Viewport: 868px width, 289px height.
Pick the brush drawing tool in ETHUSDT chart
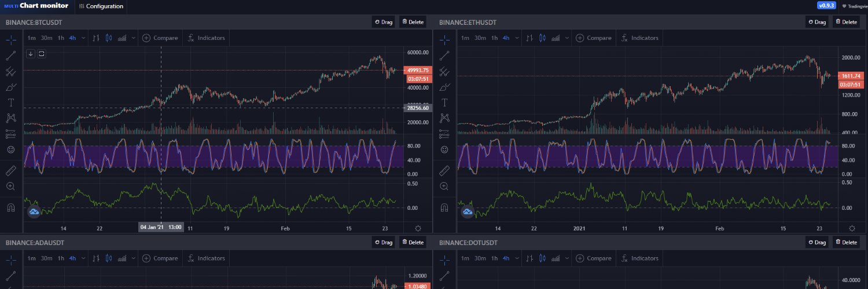[x=444, y=87]
